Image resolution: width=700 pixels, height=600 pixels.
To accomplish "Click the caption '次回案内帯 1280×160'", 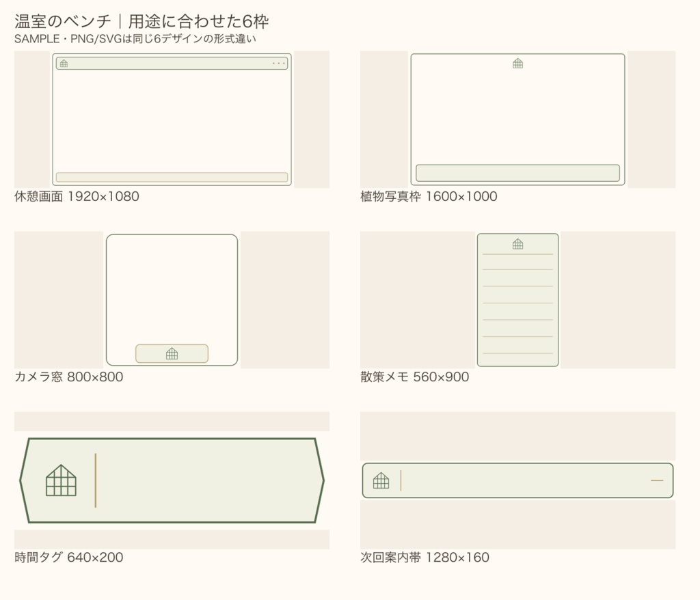I will (425, 557).
